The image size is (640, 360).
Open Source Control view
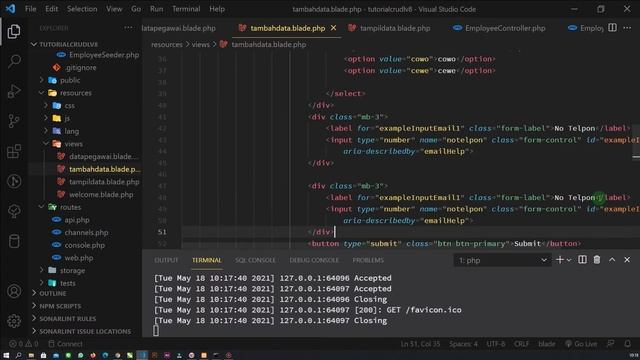[14, 121]
